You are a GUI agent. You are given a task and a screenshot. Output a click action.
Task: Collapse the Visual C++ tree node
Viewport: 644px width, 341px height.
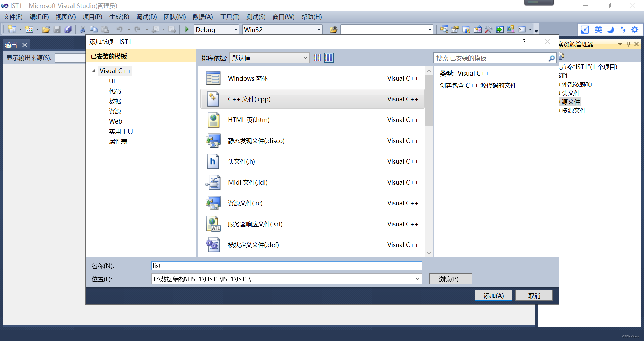[94, 71]
